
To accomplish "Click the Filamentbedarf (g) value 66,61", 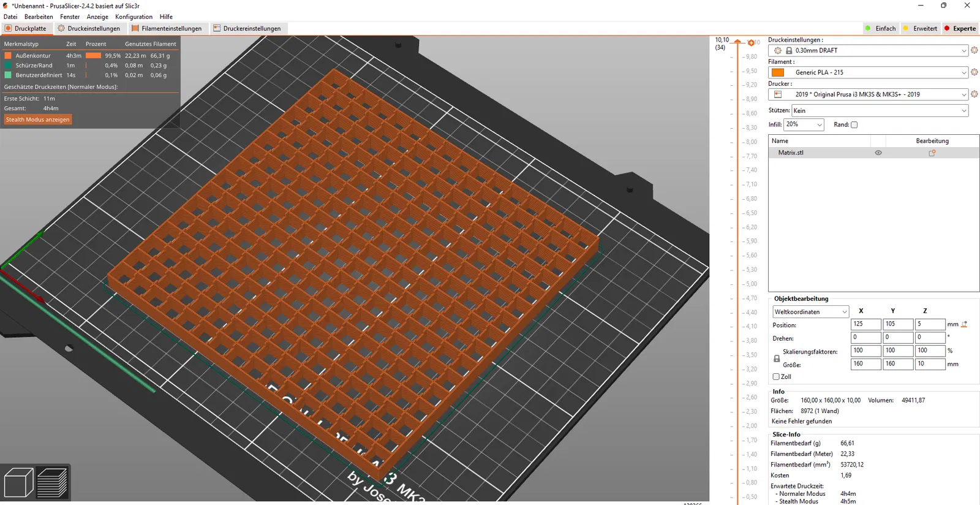I will pos(847,443).
